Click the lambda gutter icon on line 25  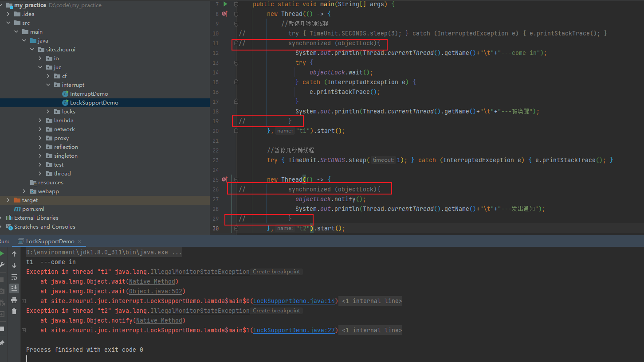click(224, 179)
